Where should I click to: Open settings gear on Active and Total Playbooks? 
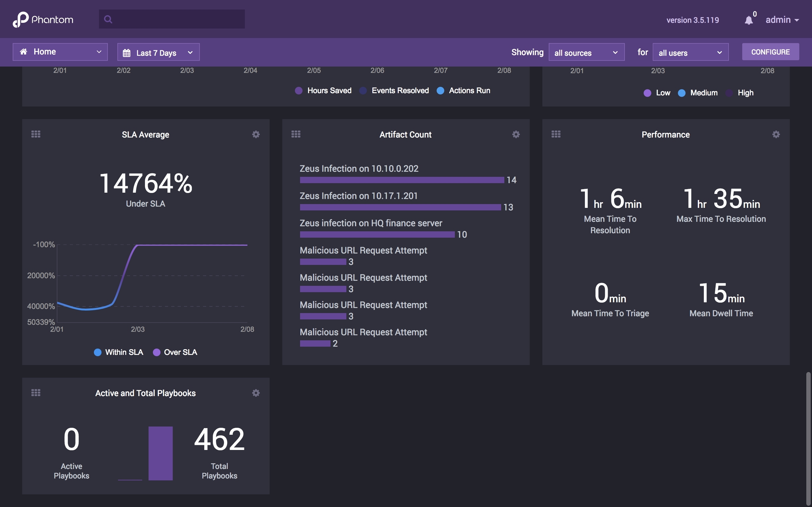(256, 393)
